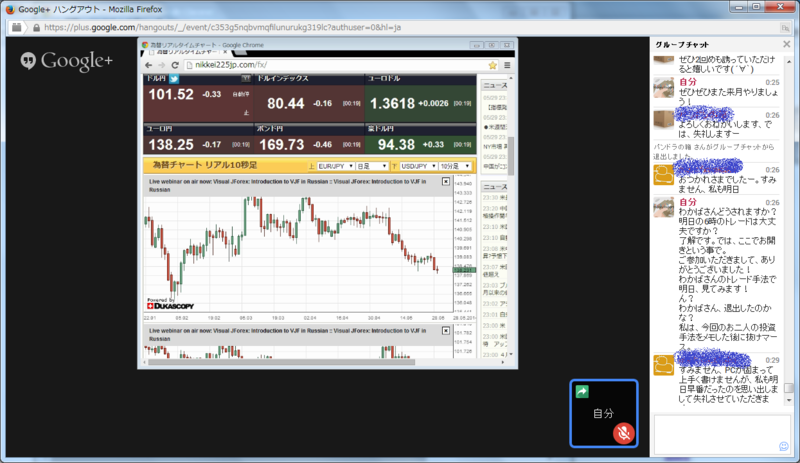800x463 pixels.
Task: Click the ポンド円 rate 169.73
Action: (x=282, y=145)
